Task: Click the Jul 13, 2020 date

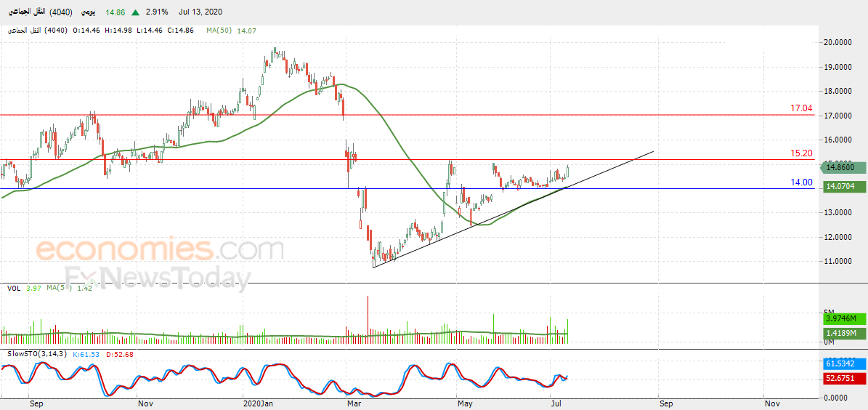Action: [x=200, y=12]
